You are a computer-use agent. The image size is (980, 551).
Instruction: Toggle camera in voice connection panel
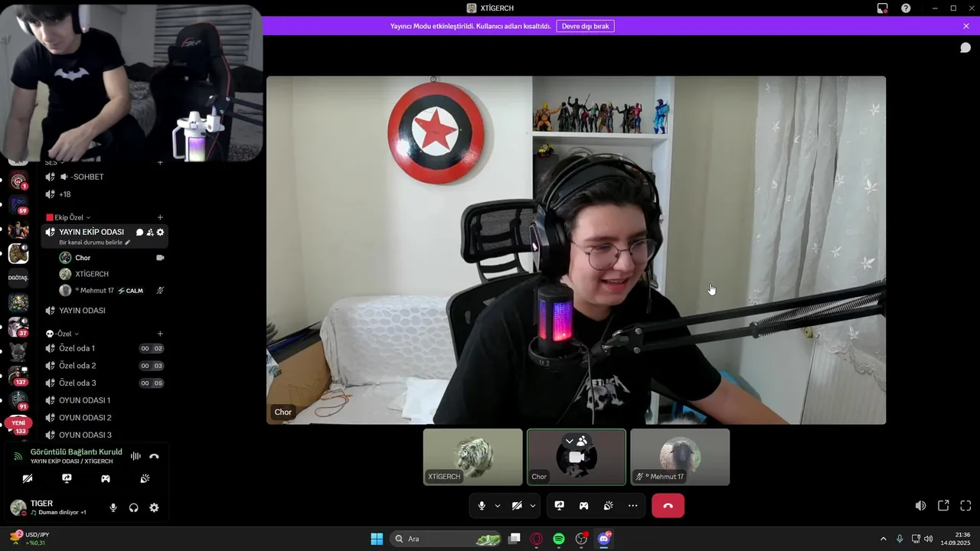pos(28,478)
